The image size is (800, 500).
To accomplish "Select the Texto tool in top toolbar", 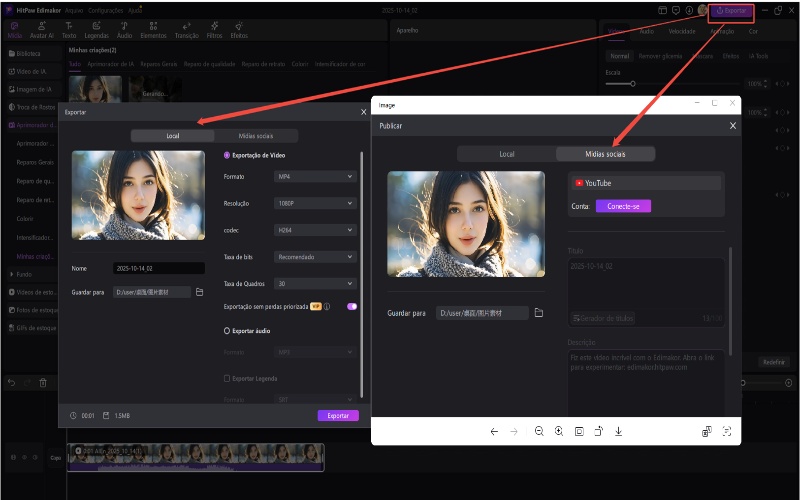I will 69,30.
